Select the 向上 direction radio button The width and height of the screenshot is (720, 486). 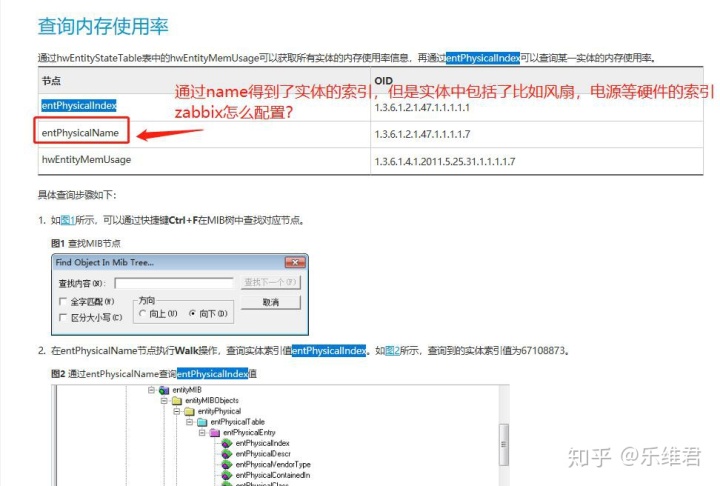pyautogui.click(x=143, y=313)
